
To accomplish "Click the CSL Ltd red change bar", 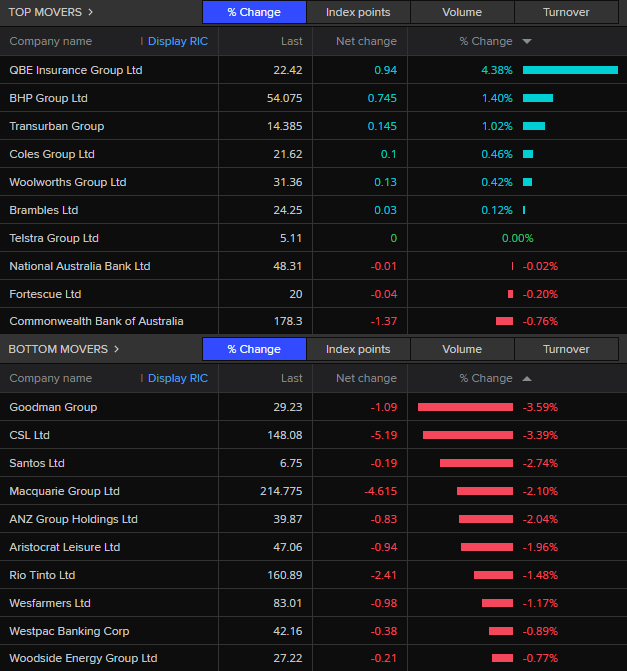I will tap(467, 435).
